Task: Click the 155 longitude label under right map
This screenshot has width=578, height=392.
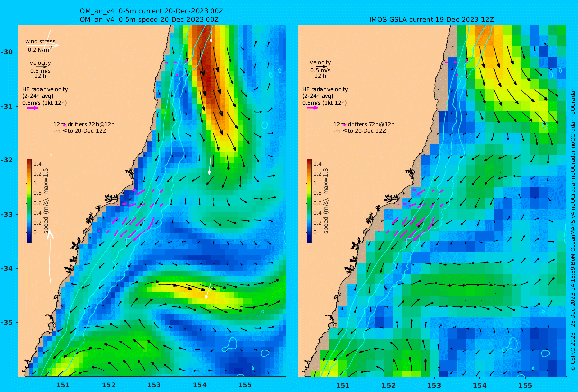Action: [525, 386]
